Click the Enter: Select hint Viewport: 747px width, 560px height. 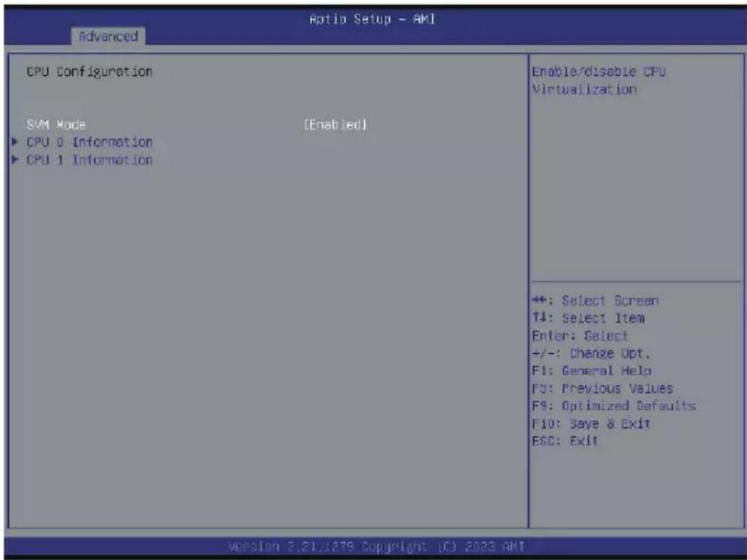[580, 336]
